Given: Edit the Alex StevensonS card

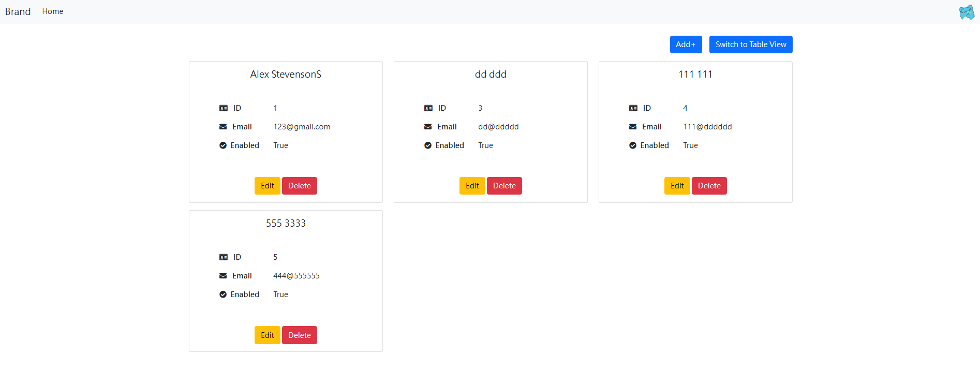Looking at the screenshot, I should click(268, 186).
